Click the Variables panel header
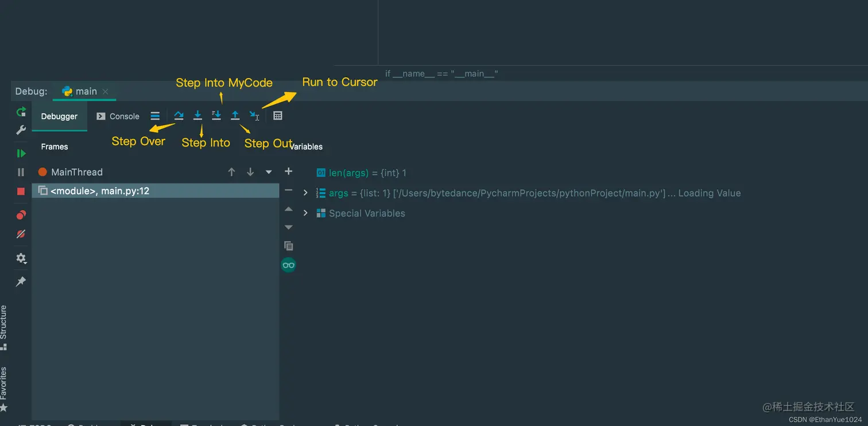 point(306,146)
